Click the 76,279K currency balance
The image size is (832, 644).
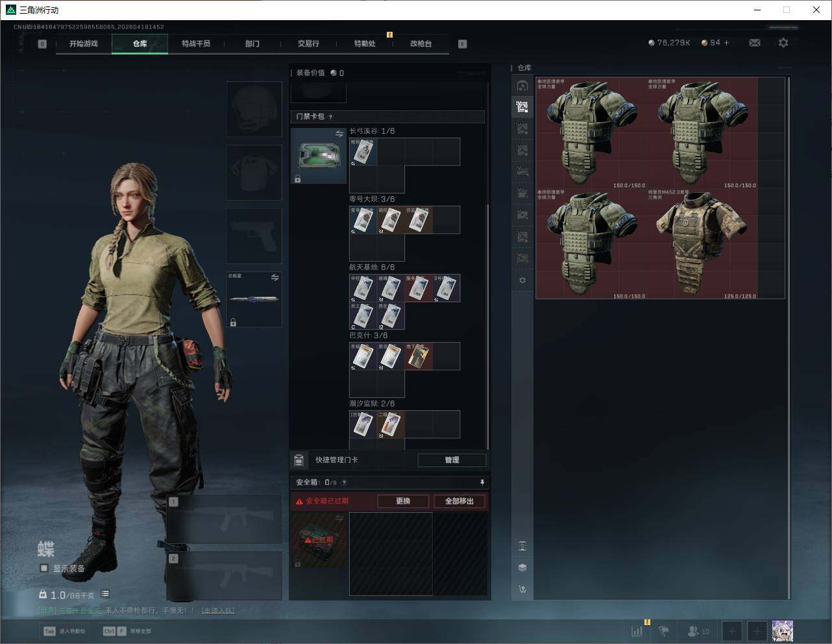[x=669, y=43]
